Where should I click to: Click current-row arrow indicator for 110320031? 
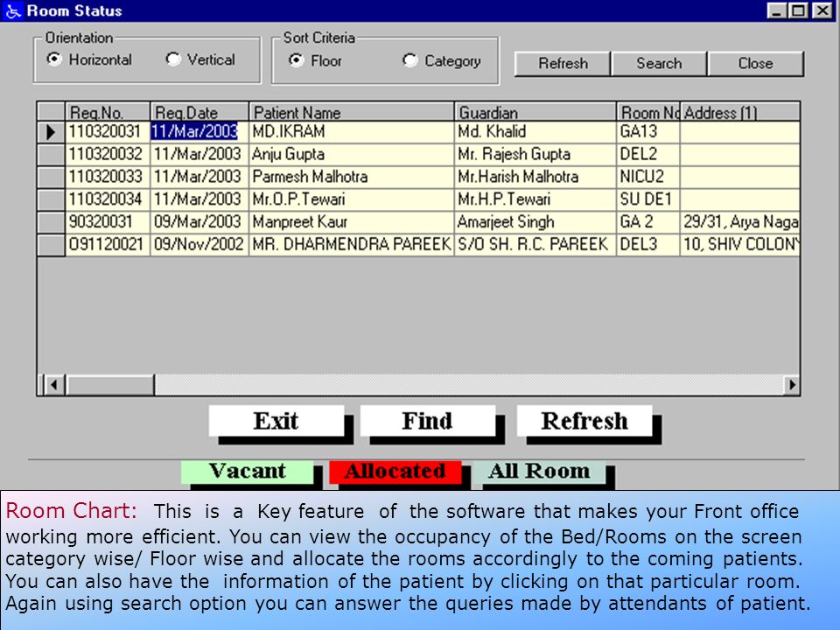click(51, 132)
